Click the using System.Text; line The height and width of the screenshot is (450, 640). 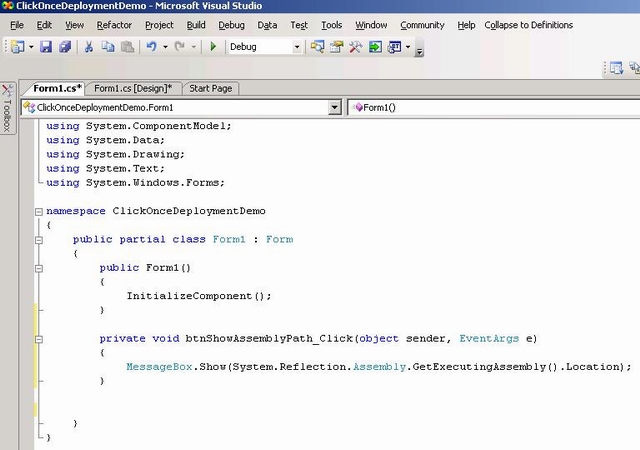(x=105, y=169)
